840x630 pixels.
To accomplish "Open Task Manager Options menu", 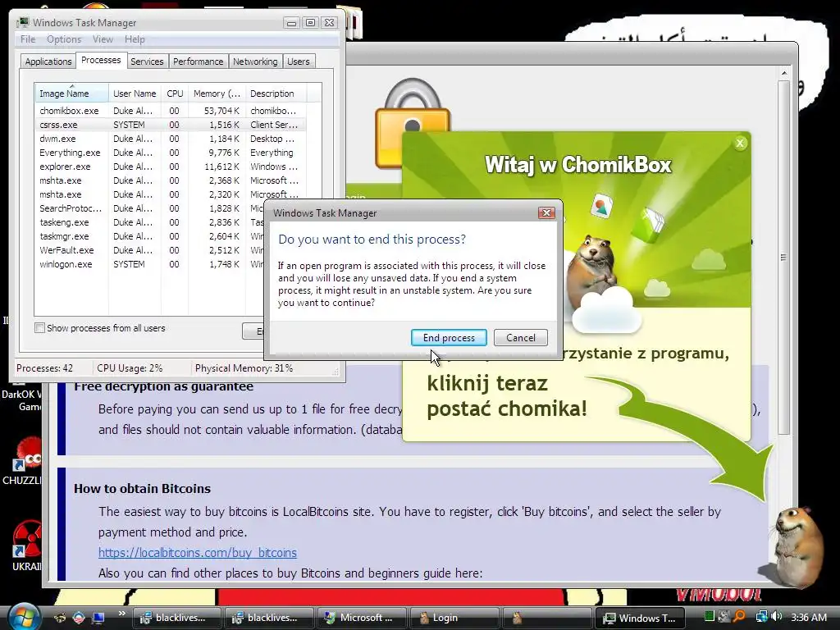I will pos(64,39).
